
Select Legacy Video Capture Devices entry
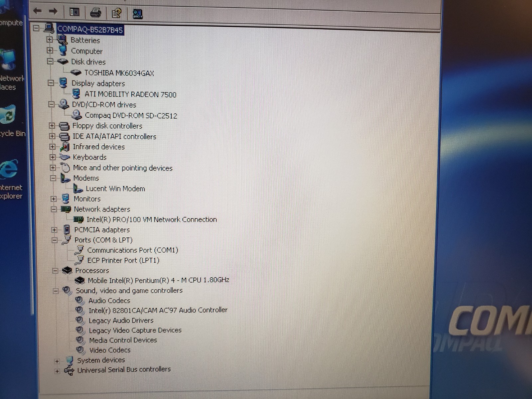(x=135, y=330)
